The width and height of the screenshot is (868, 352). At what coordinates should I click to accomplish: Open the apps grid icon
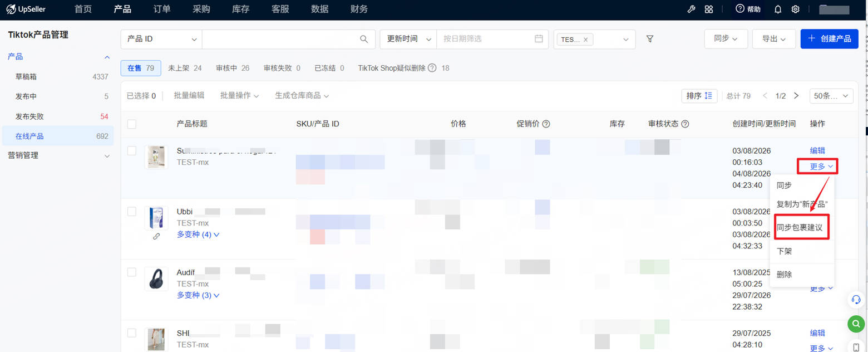coord(709,9)
